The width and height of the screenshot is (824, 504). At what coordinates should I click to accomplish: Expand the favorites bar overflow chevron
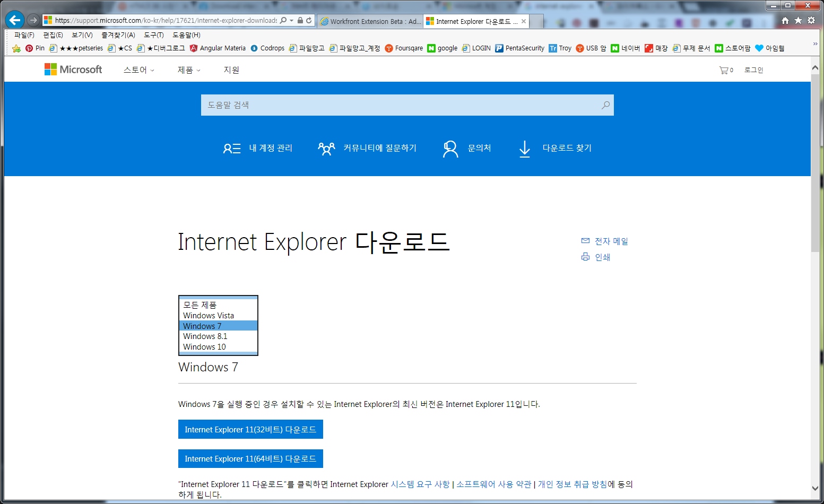[x=815, y=44]
